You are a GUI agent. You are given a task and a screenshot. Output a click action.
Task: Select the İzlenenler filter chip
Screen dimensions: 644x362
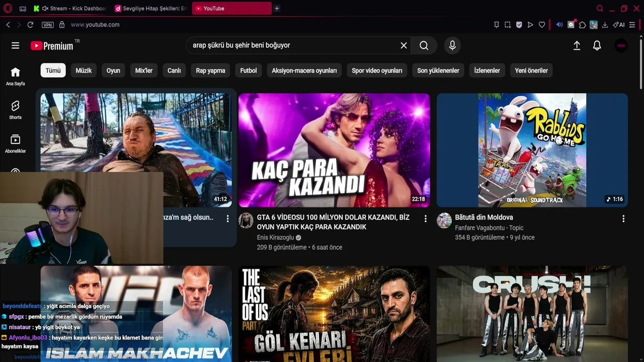(x=487, y=70)
